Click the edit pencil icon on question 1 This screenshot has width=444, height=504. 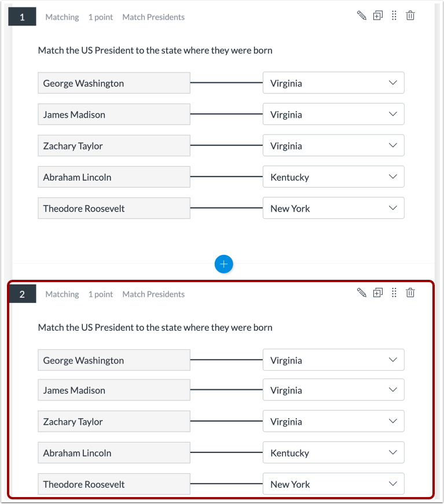click(362, 16)
